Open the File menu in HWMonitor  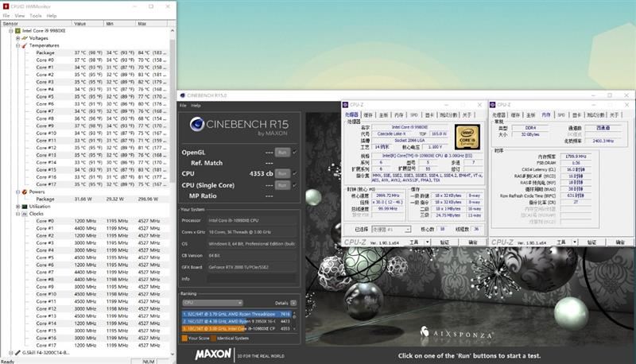coord(6,16)
